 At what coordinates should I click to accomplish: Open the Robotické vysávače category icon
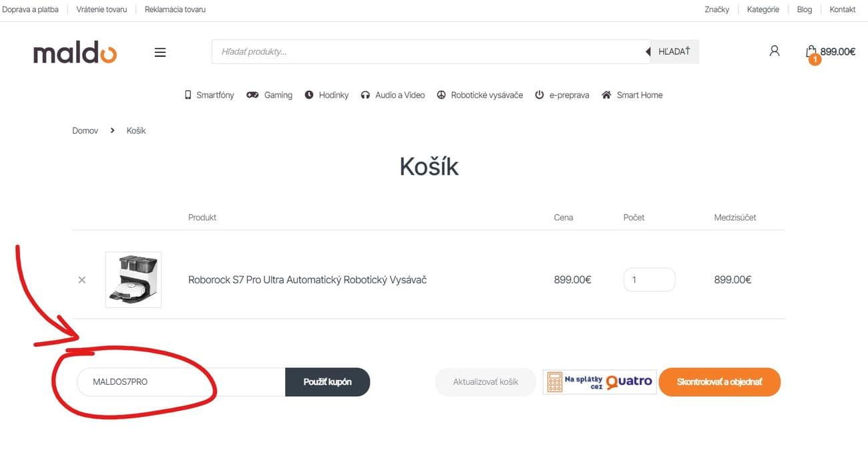[441, 94]
